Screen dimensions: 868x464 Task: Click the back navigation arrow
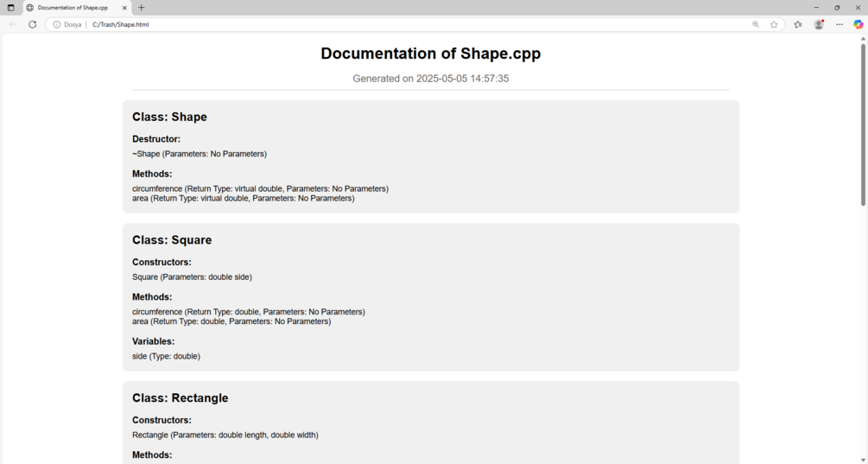(x=12, y=25)
